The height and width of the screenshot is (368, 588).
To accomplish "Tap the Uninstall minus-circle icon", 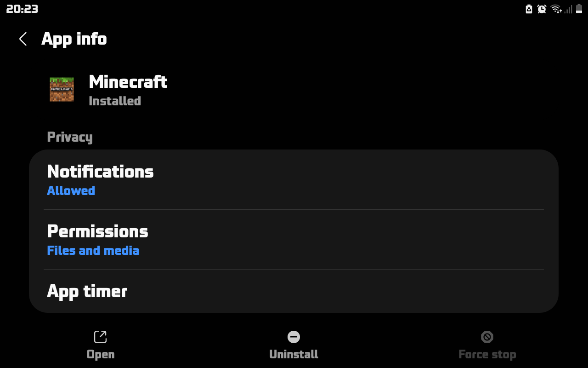I will tap(294, 337).
